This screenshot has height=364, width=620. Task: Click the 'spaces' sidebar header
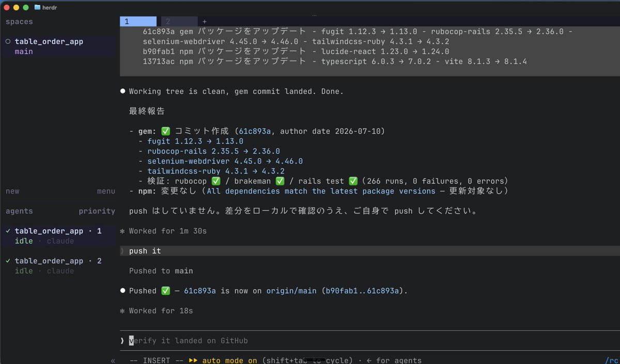pos(19,22)
